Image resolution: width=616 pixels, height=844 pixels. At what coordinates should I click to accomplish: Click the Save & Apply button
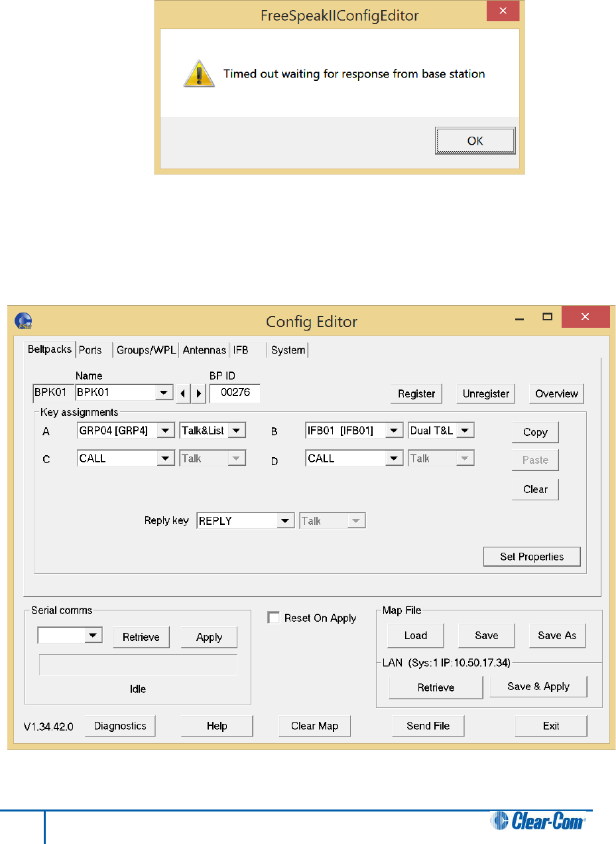pyautogui.click(x=538, y=686)
